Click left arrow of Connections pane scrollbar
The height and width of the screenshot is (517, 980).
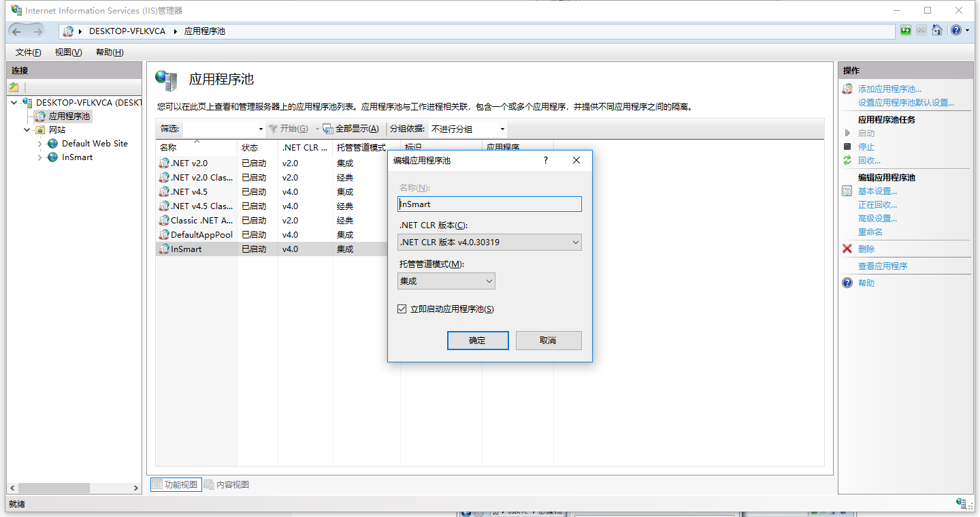click(12, 488)
